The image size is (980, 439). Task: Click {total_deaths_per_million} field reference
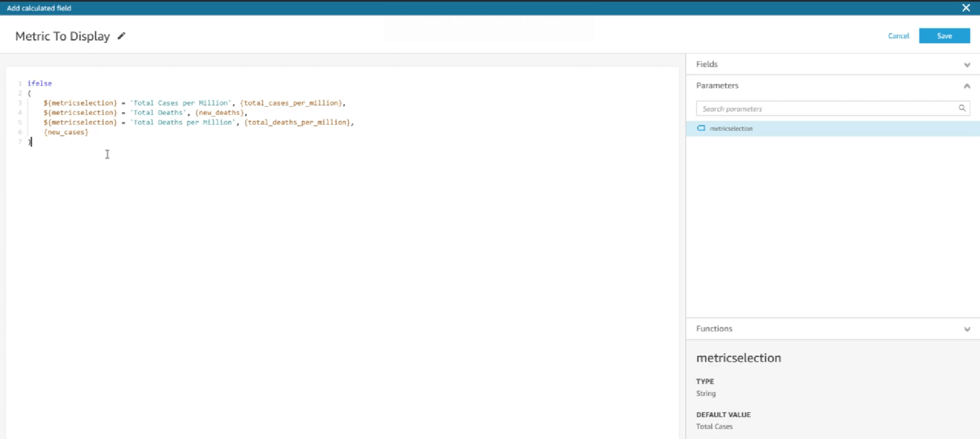point(297,122)
